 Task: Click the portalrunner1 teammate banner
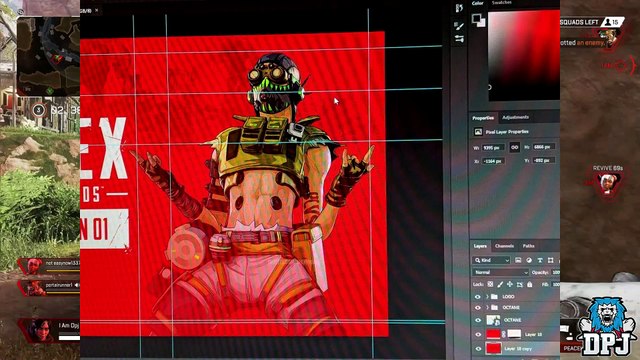[49, 287]
